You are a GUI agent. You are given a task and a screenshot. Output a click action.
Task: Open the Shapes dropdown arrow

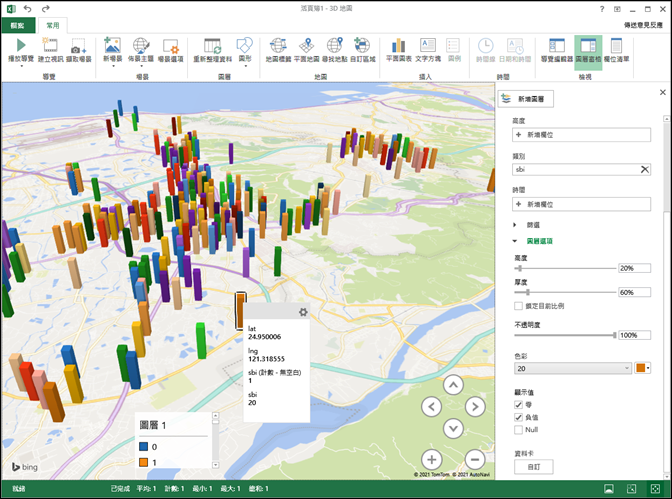(x=245, y=66)
